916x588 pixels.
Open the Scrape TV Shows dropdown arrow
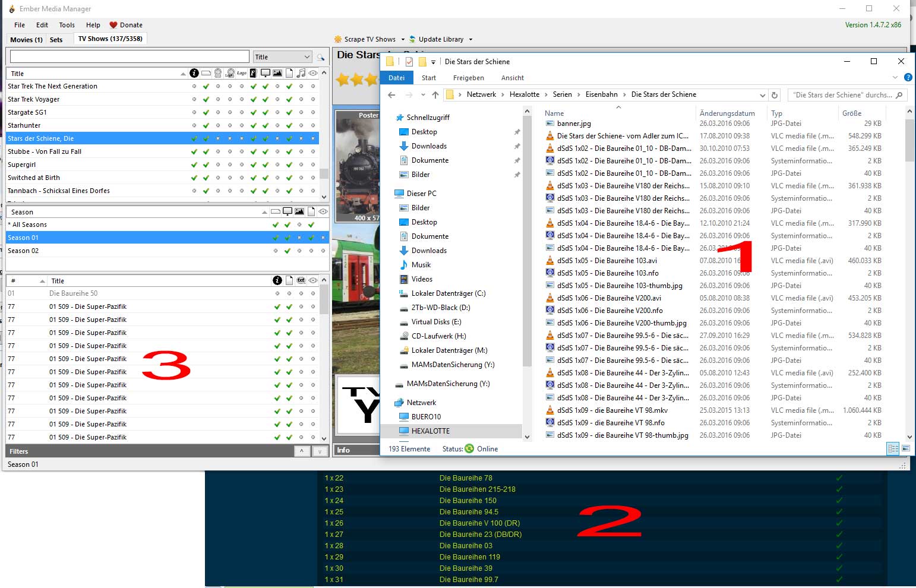point(403,39)
